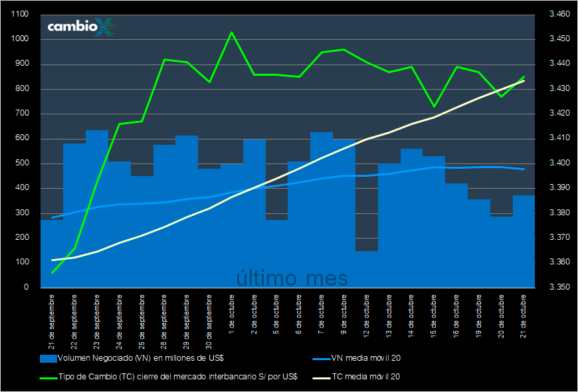578x392 pixels.
Task: Click the 3.460 value on right axis
Action: 559,15
